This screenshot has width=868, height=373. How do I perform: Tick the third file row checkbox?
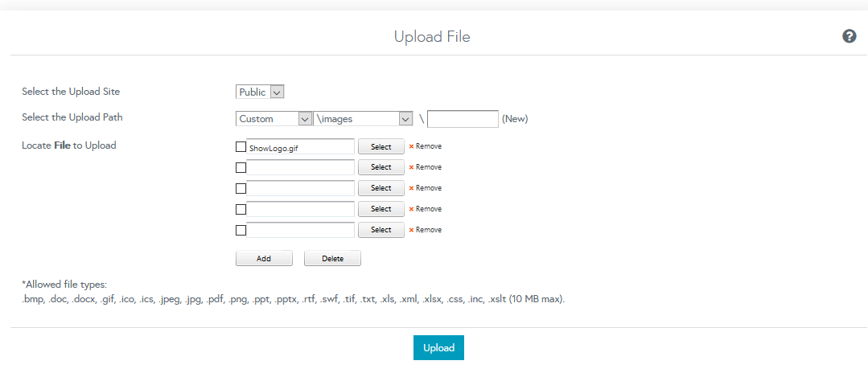point(241,189)
